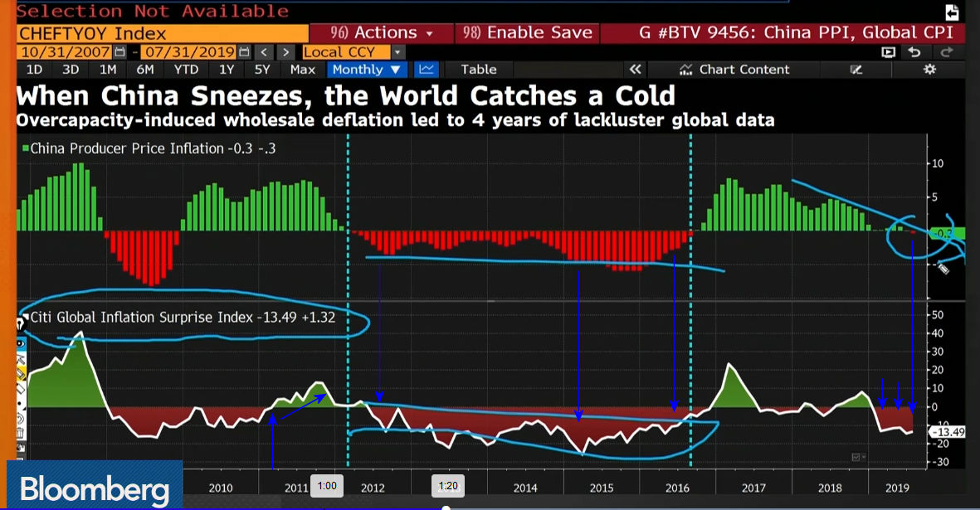Click the 2017 label on the time axis
The height and width of the screenshot is (510, 980).
pos(753,488)
